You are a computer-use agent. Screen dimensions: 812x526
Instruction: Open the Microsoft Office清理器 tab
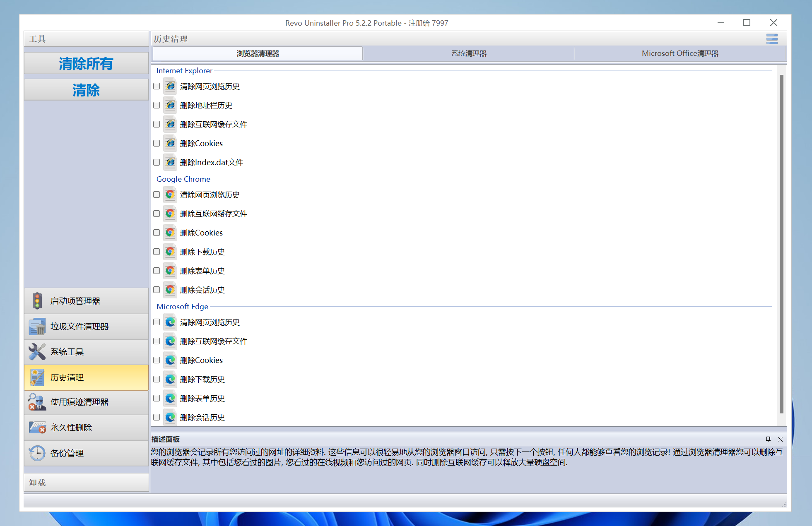(x=680, y=53)
